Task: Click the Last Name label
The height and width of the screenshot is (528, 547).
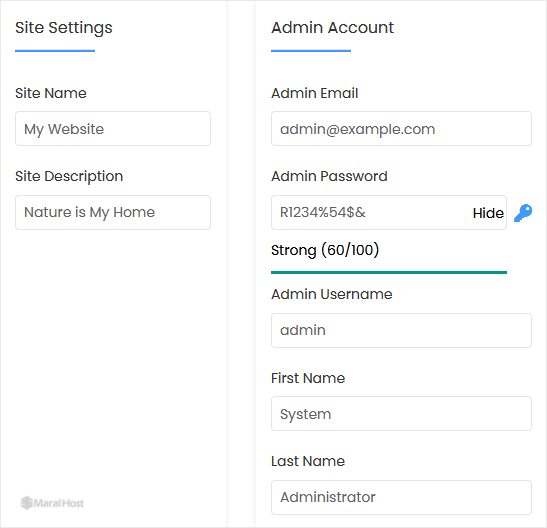Action: pos(308,461)
